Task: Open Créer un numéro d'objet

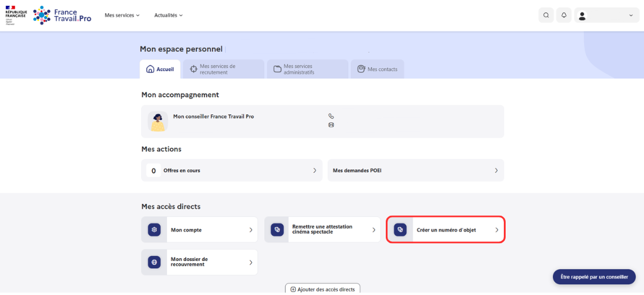Action: click(x=445, y=230)
